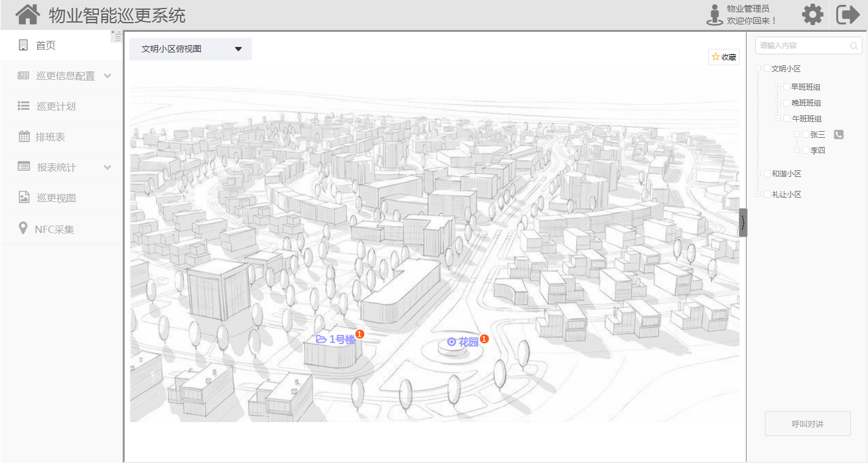The image size is (868, 463).
Task: Click the red badge on the 1号楼 marker
Action: (x=360, y=334)
